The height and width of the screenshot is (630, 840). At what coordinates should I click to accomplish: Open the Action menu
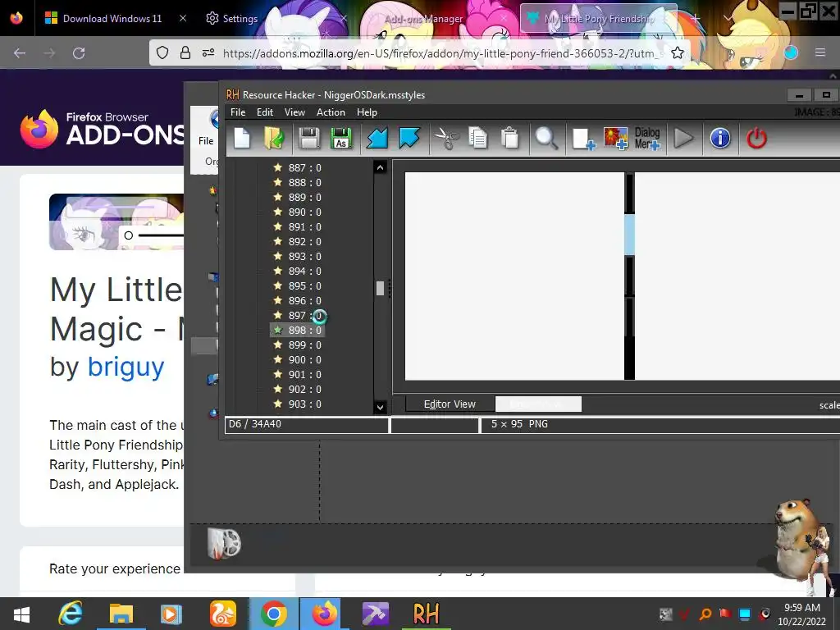[331, 112]
